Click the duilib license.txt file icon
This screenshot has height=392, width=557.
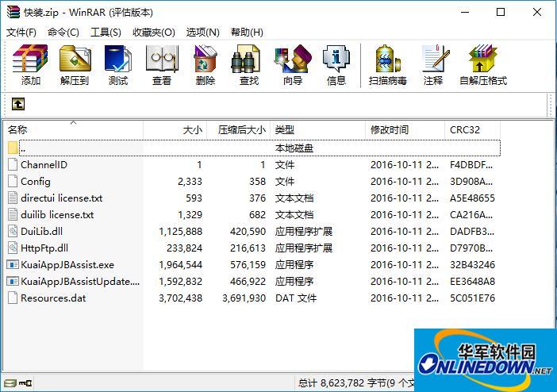pos(13,215)
